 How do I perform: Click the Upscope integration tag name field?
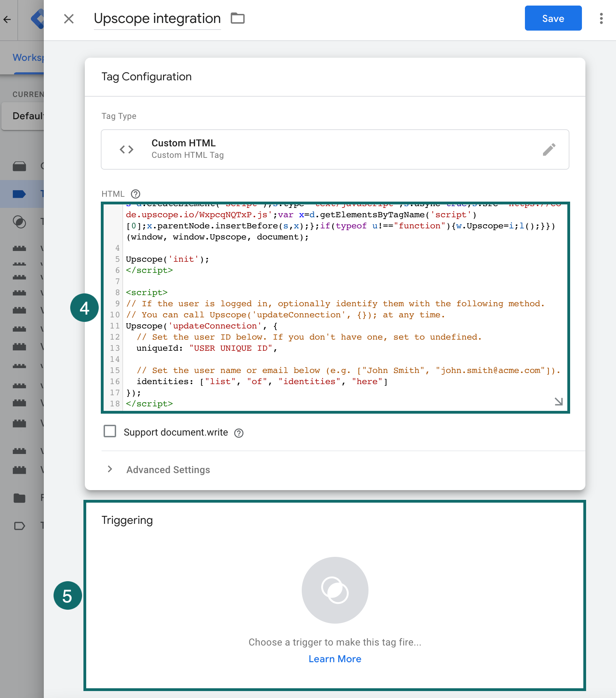pos(157,19)
